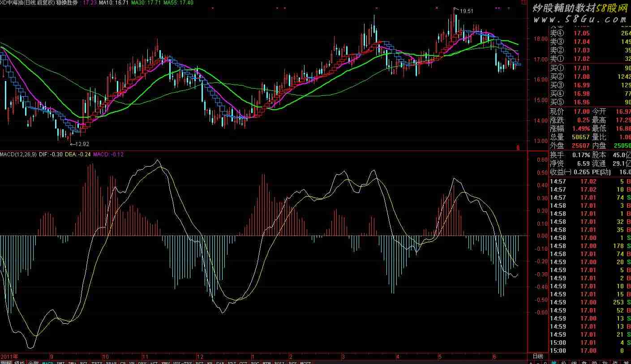Click the MACD(12,26,9) indicator label

click(18, 154)
